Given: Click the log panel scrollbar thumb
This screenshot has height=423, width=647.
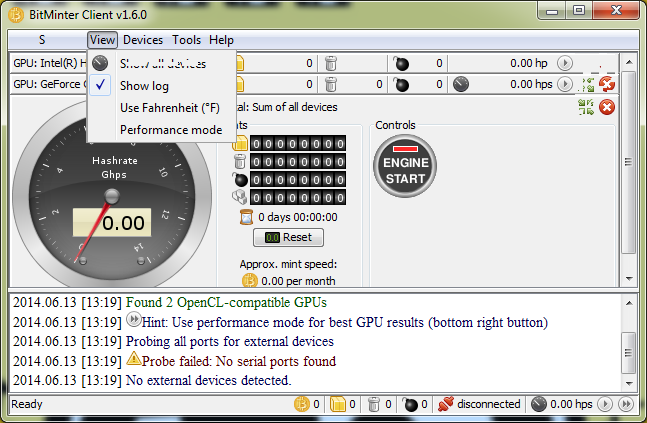Looking at the screenshot, I should pyautogui.click(x=628, y=353).
